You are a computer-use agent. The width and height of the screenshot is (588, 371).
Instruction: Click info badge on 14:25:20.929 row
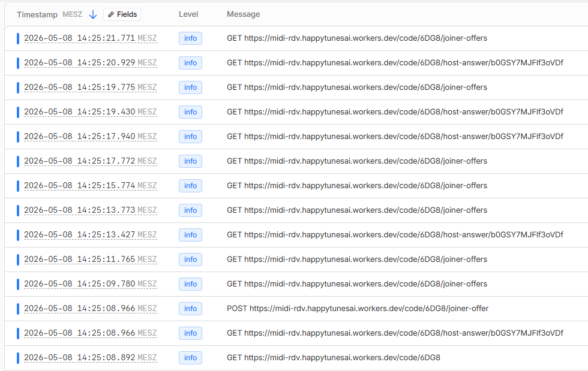tap(191, 62)
